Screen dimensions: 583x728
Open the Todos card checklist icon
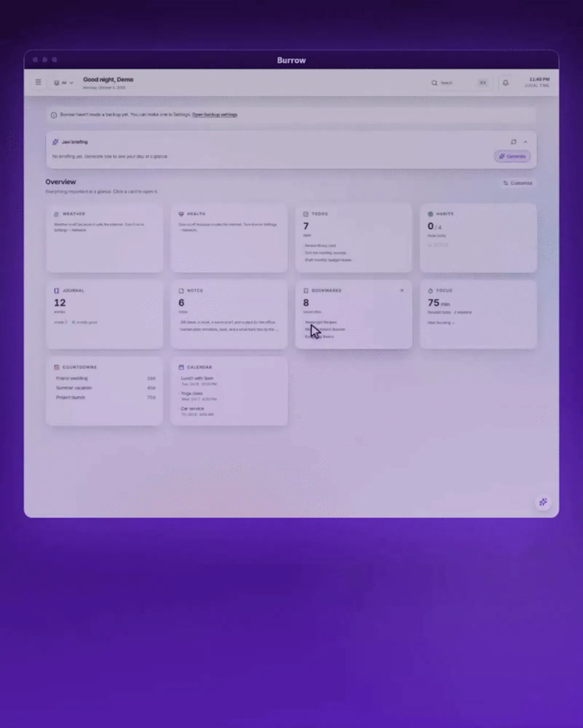(306, 214)
